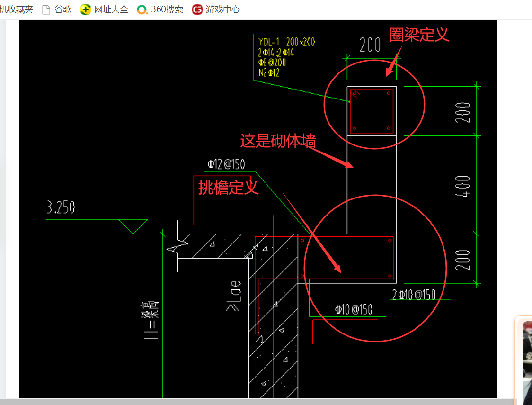Open the 机收藏夹 bookmarks folder
Screen dimensions: 532x405
(x=17, y=9)
